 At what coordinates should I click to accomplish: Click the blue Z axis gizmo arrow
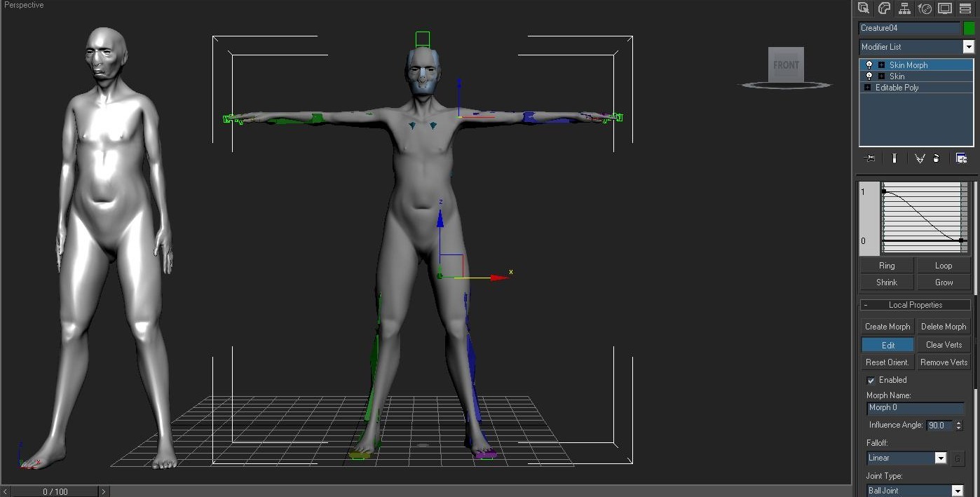(x=440, y=217)
